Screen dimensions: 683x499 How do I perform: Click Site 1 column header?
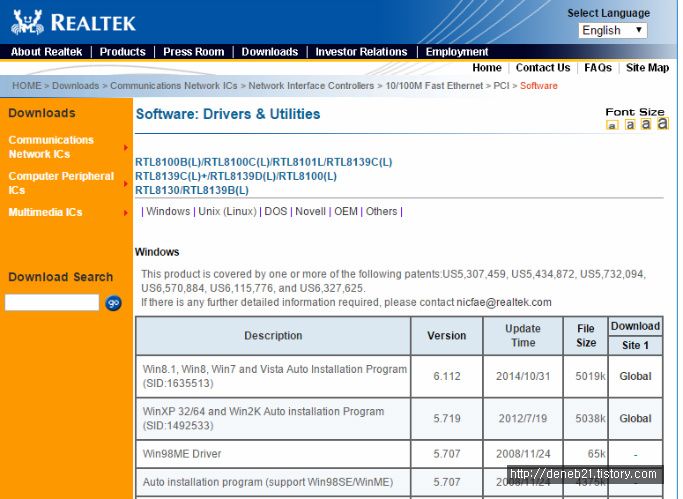[635, 345]
